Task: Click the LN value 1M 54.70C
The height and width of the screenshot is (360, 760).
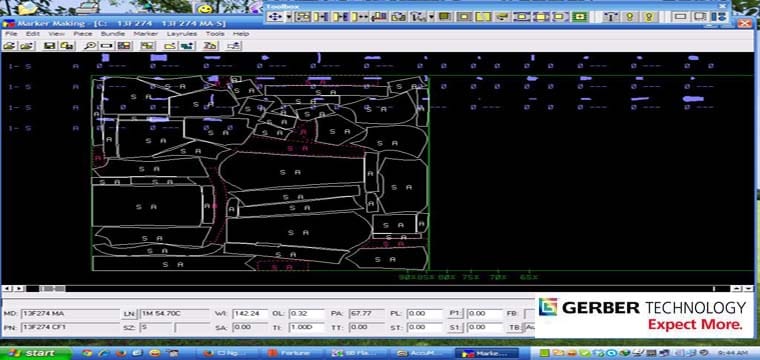Action: point(174,313)
